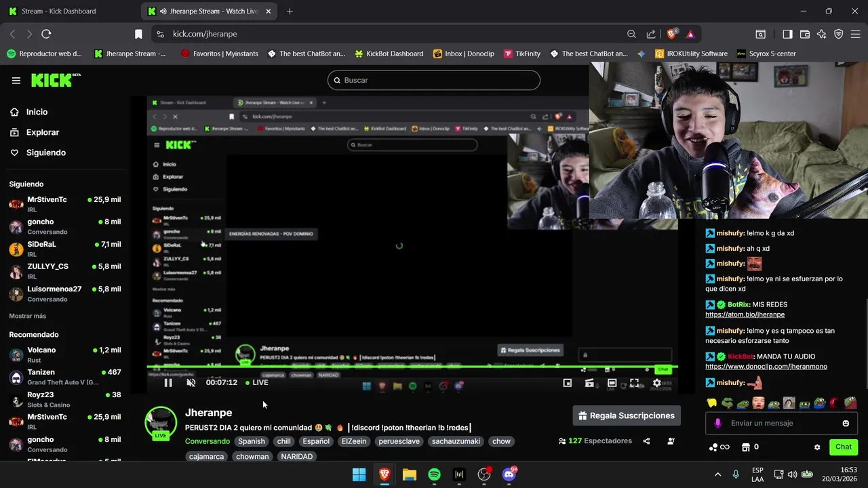This screenshot has width=868, height=488.
Task: Open SiDeRaL channel in Siguiendo list
Action: 65,249
